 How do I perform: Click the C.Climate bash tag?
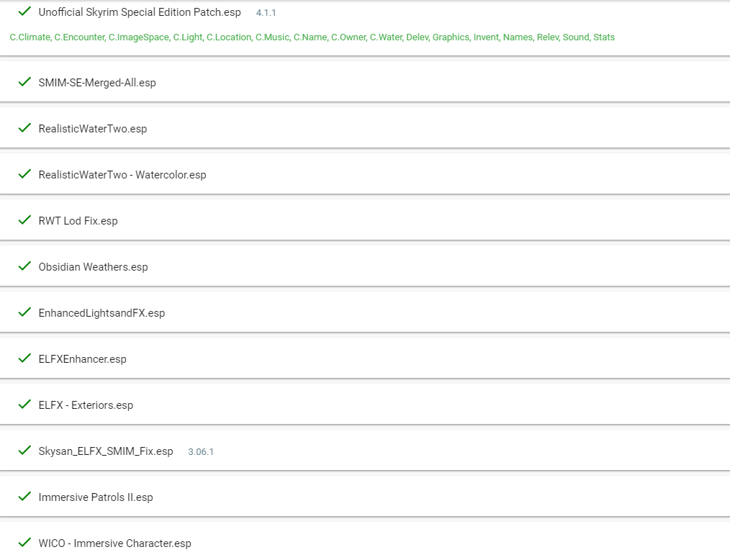30,37
